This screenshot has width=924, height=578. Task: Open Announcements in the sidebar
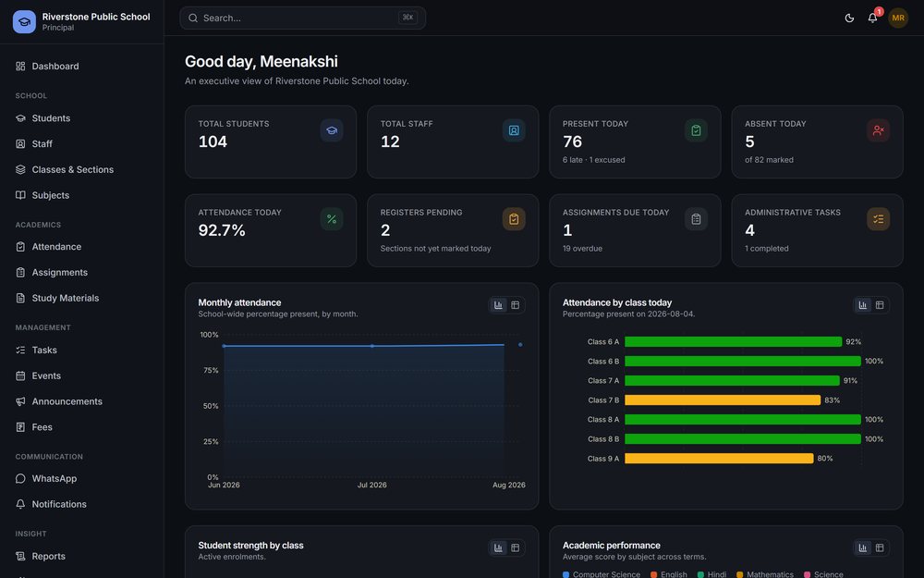click(x=82, y=401)
